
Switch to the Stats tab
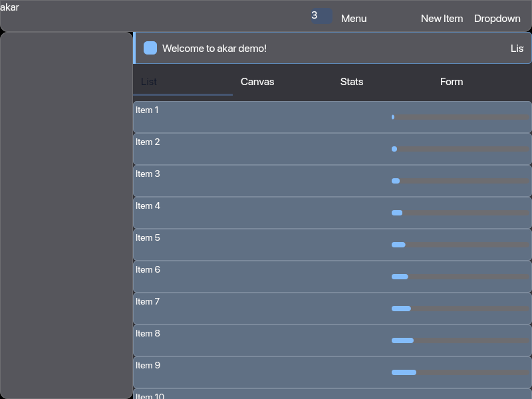pos(382,82)
